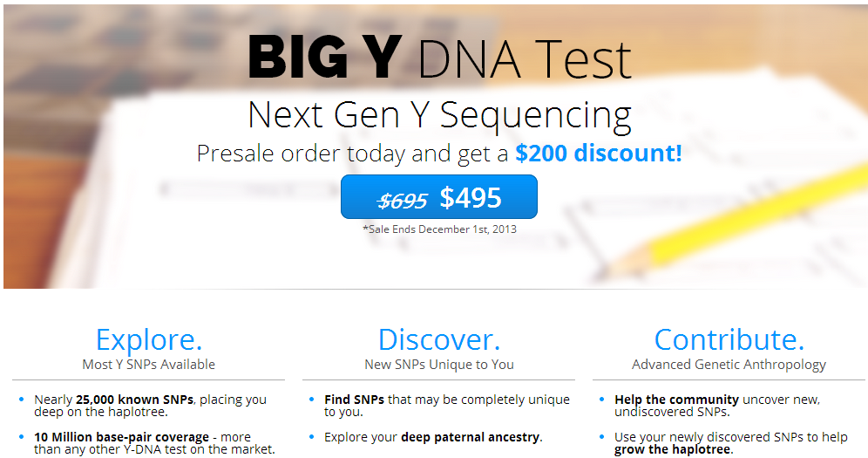This screenshot has width=868, height=458.
Task: Click the blue $495 order button
Action: (439, 196)
